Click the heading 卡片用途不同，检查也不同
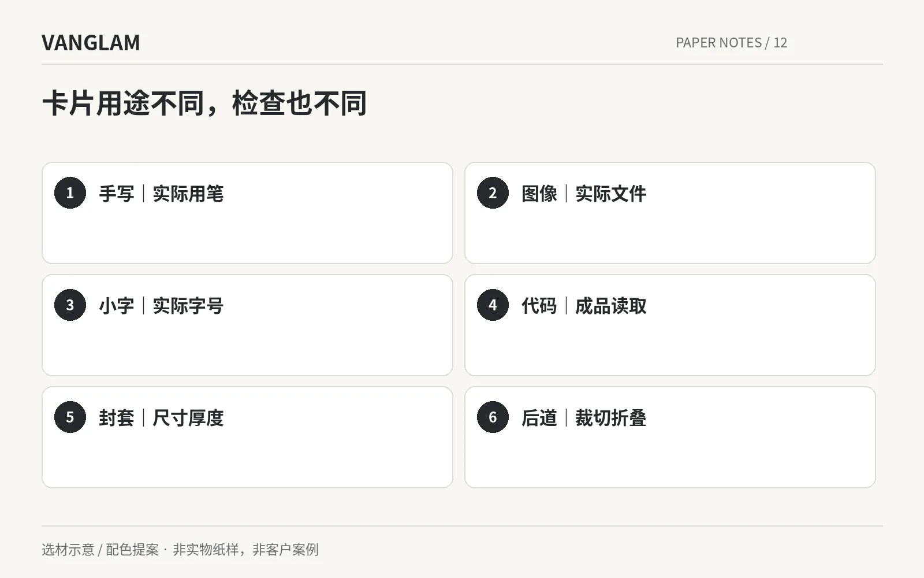The image size is (924, 578). [204, 104]
